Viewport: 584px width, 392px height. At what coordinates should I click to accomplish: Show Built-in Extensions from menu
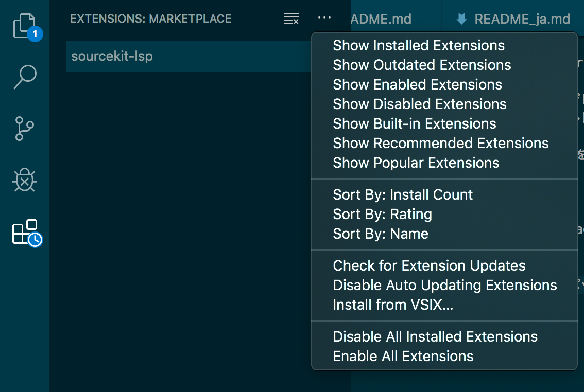[x=415, y=123]
